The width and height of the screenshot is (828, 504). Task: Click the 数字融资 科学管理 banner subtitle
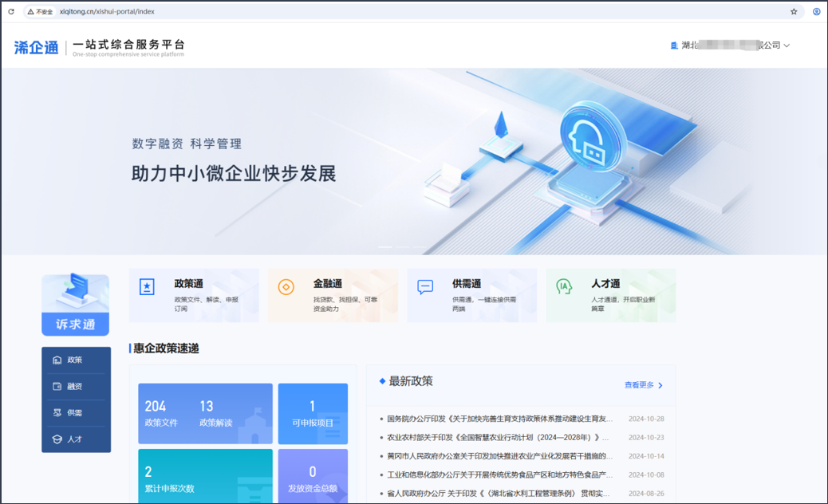click(x=187, y=144)
